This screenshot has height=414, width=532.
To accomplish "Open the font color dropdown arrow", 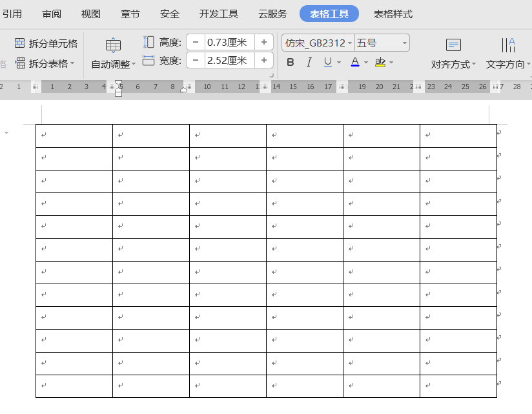I will (x=365, y=63).
